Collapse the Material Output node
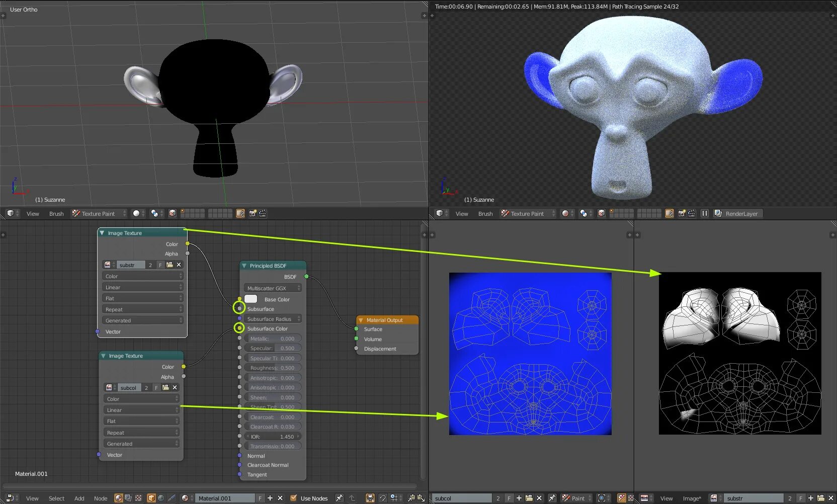 (x=361, y=320)
